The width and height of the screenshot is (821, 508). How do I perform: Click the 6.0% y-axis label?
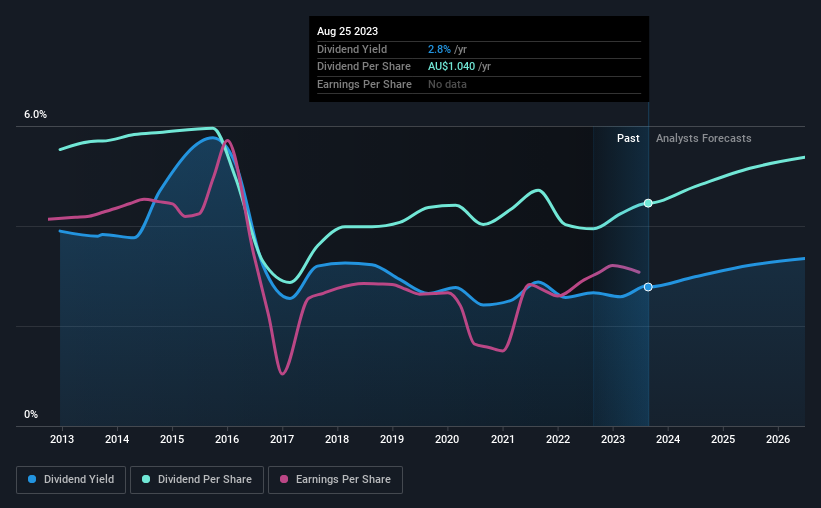35,115
